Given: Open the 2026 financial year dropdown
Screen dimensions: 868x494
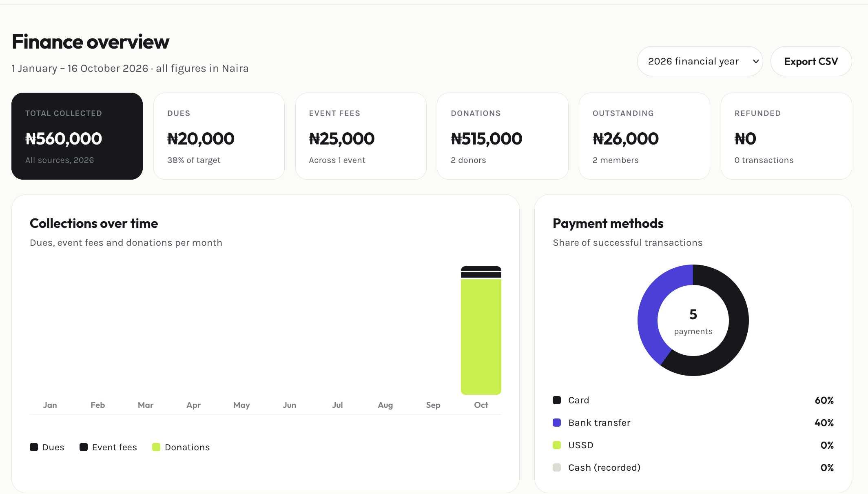Looking at the screenshot, I should [x=700, y=61].
